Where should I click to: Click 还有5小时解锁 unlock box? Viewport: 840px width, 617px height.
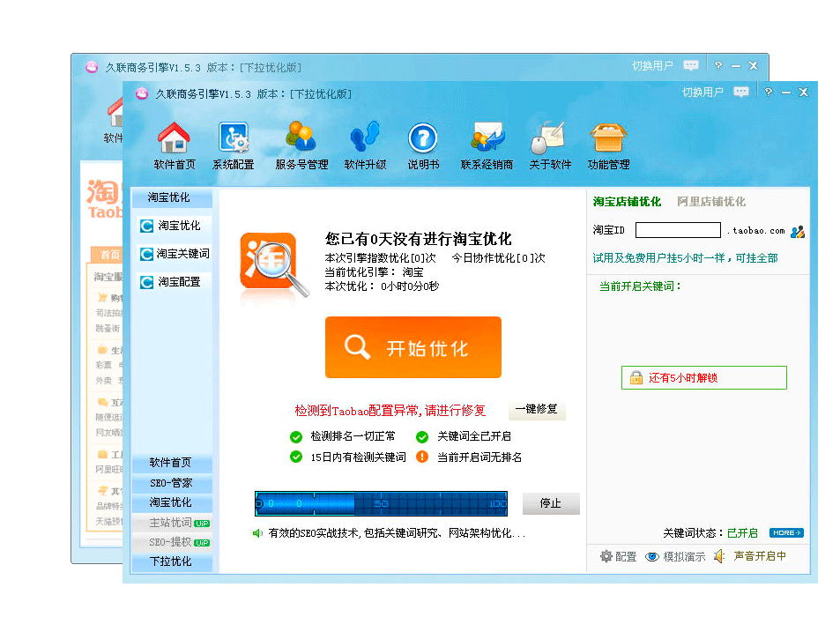tap(704, 377)
